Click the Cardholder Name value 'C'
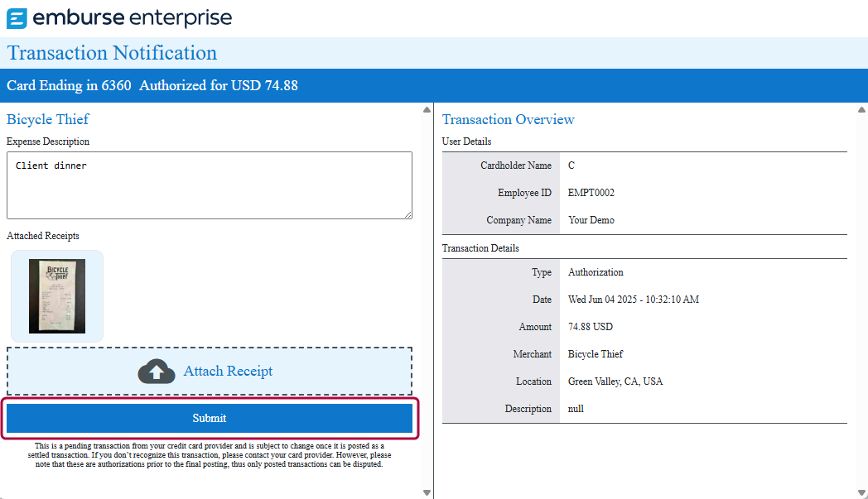The width and height of the screenshot is (868, 499). [571, 166]
